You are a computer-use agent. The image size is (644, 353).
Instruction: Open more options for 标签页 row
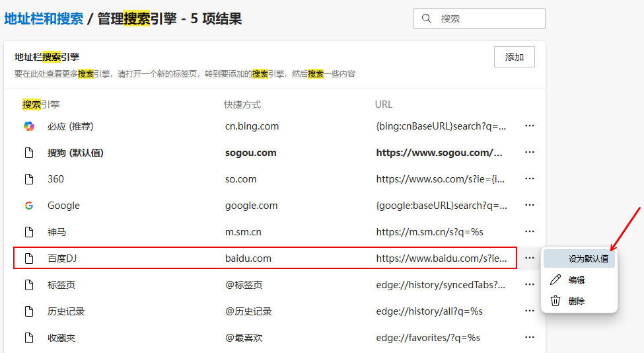click(x=530, y=284)
